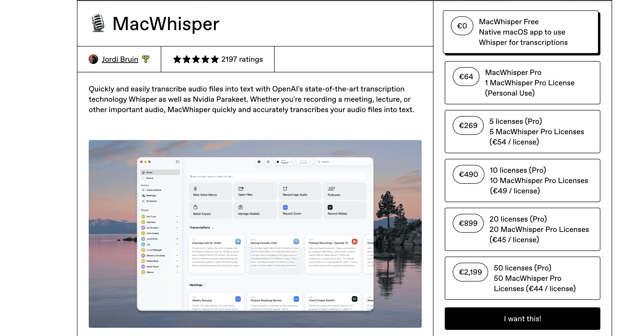
Task: Click the Search field in app preview
Action: pos(344,162)
